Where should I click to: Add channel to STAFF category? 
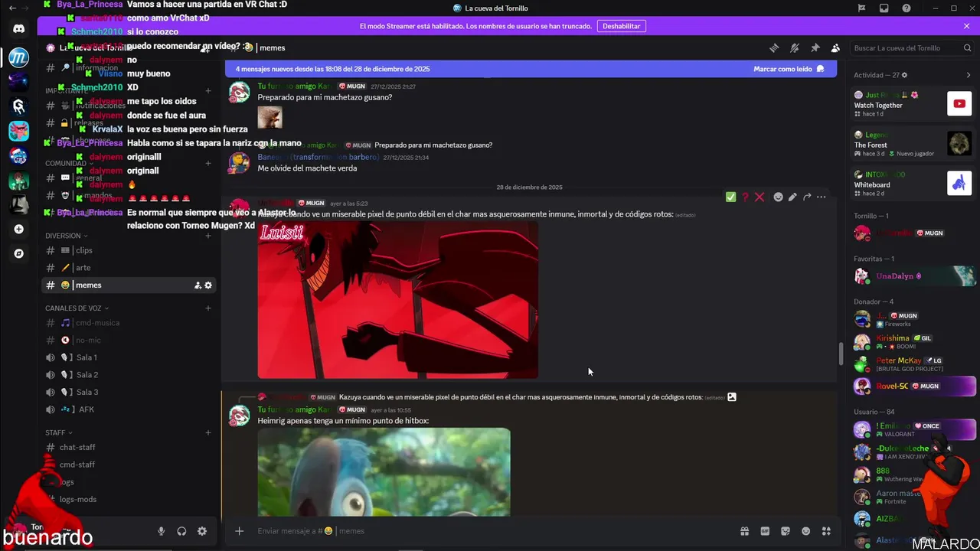(208, 433)
